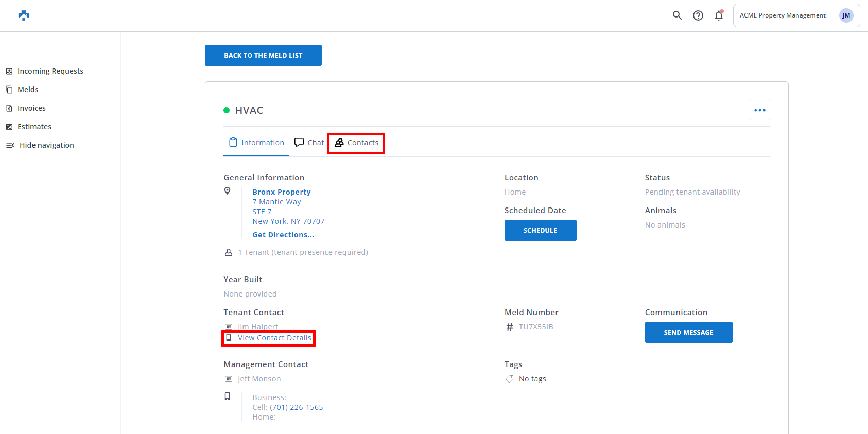Open the notifications bell
This screenshot has width=868, height=434.
click(718, 15)
